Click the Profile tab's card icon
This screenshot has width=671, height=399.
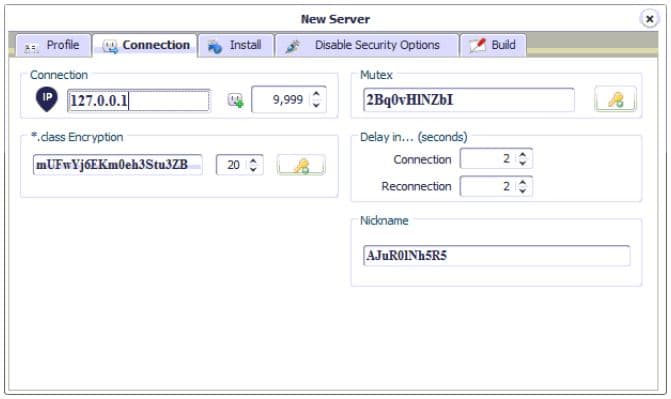click(x=31, y=47)
